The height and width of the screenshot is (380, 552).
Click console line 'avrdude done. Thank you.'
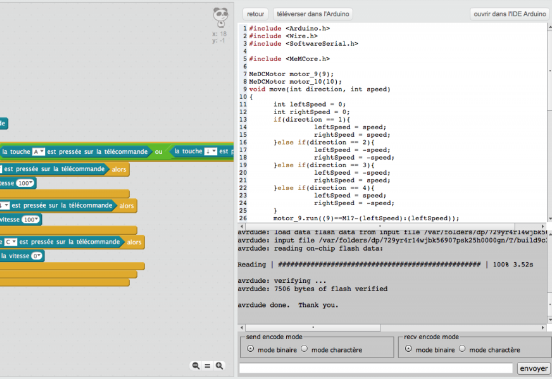[x=288, y=305]
